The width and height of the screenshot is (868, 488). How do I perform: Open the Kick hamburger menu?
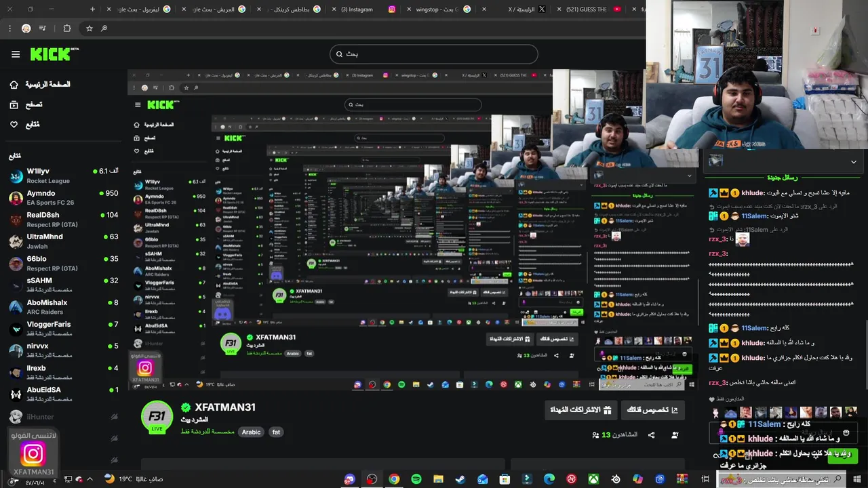16,54
